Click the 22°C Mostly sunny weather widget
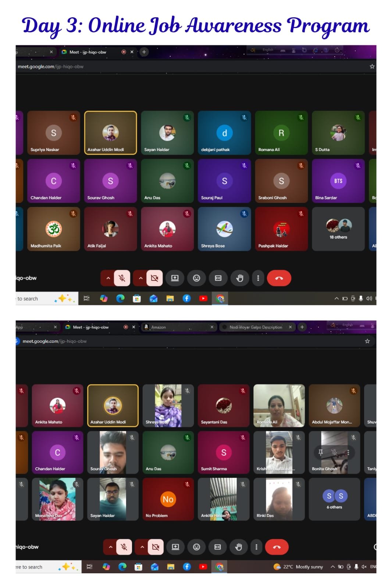Image resolution: width=392 pixels, height=588 pixels. pyautogui.click(x=298, y=567)
